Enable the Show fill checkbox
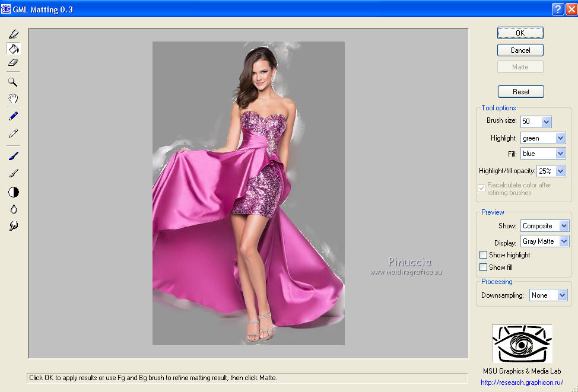This screenshot has height=392, width=578. pos(483,267)
